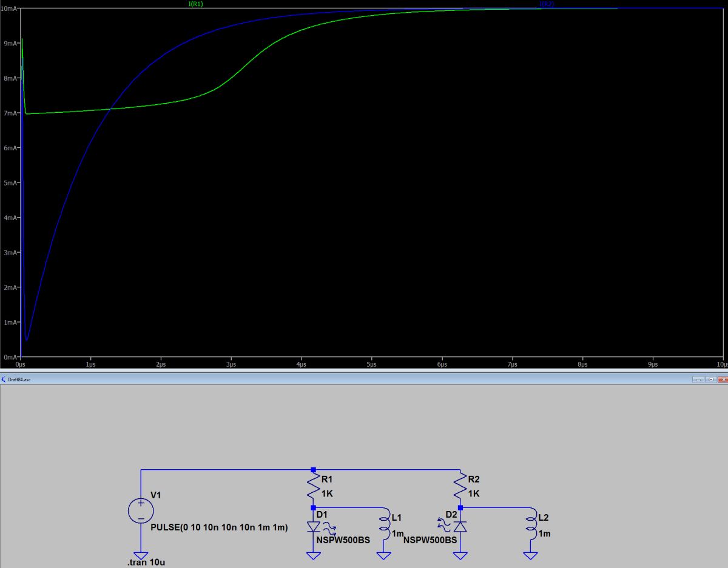The height and width of the screenshot is (568, 728).
Task: Click the ground symbol under L2
Action: (x=531, y=556)
